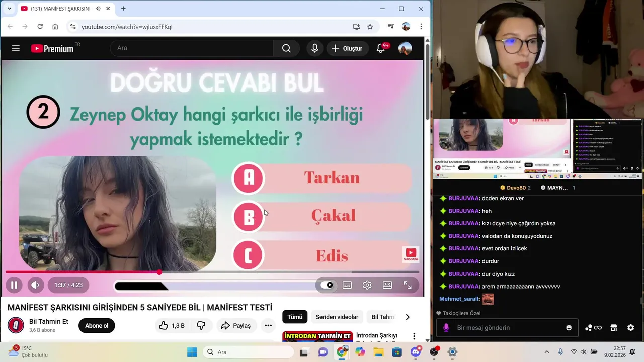Image resolution: width=644 pixels, height=362 pixels.
Task: Open chat settings gear
Action: click(x=631, y=328)
